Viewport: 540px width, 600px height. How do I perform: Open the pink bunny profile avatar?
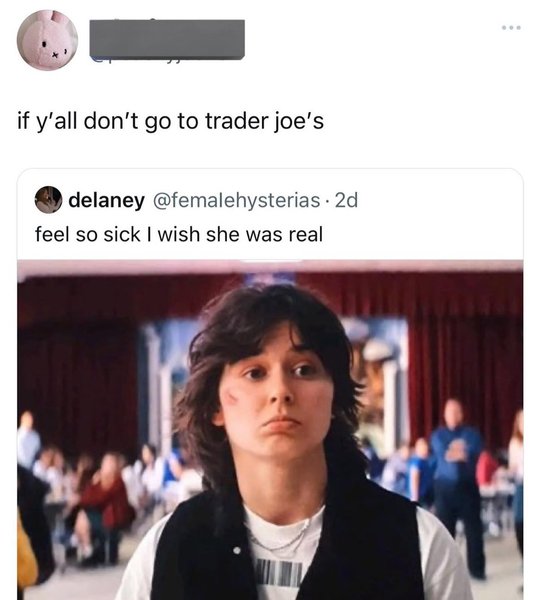[x=47, y=40]
